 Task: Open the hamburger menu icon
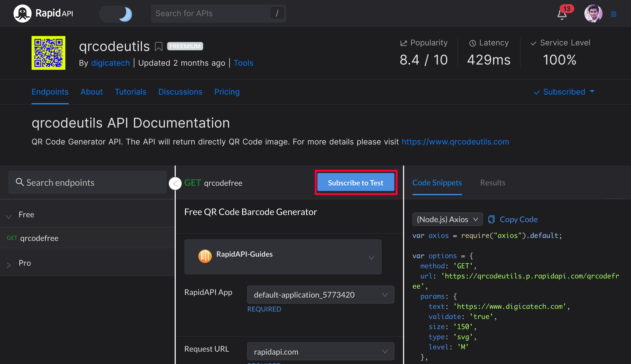click(613, 14)
